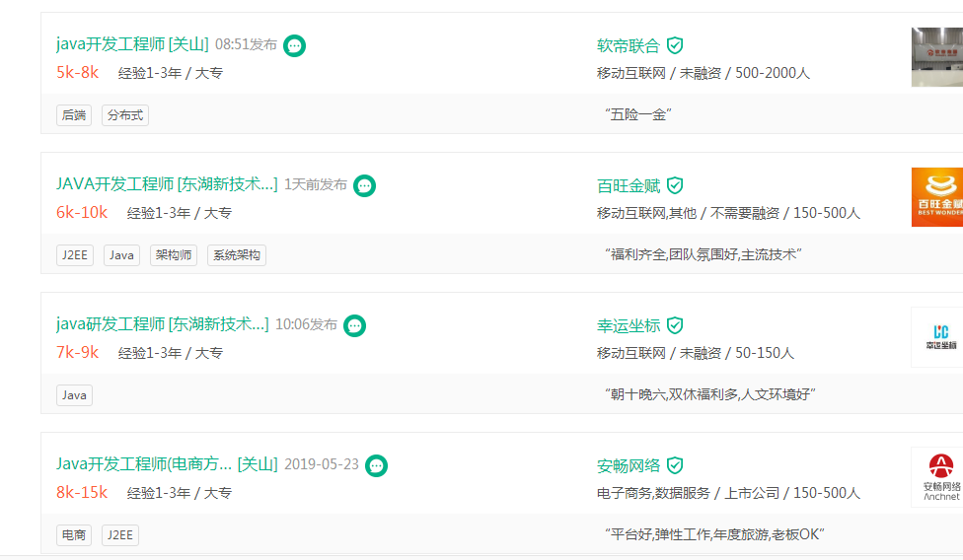
Task: Open chat icon for java研发工程师 10:06发布 listing
Action: (354, 325)
